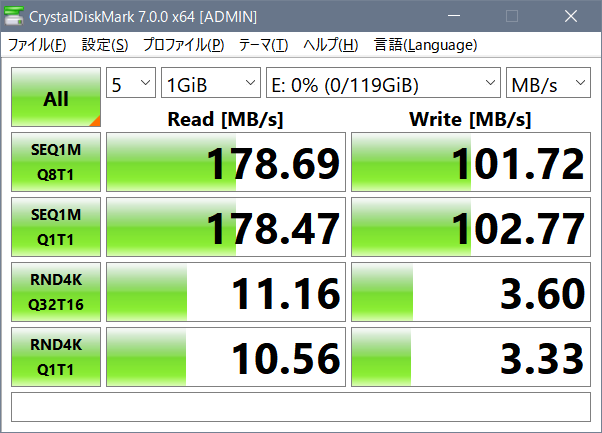
Task: Run the RND4K Q1T1 test
Action: coord(56,357)
